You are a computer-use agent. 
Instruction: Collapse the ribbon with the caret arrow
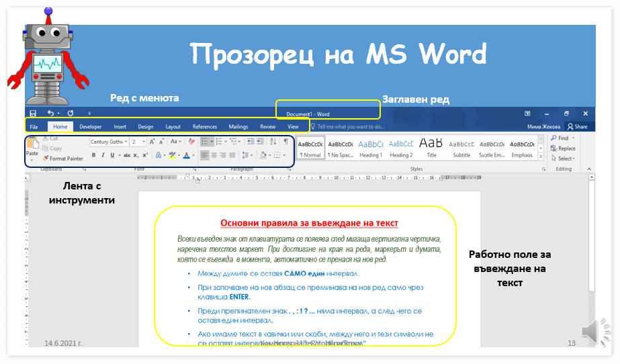pyautogui.click(x=589, y=169)
